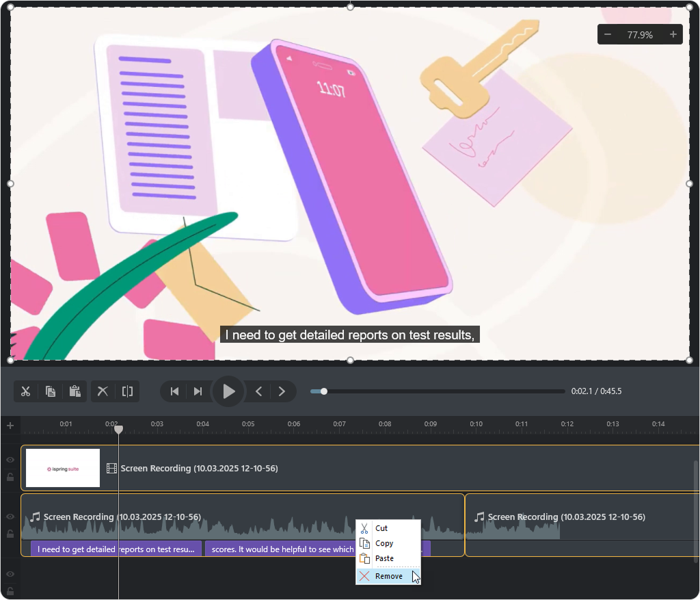Click the Copy icon in the editing toolbar
This screenshot has width=700, height=600.
pyautogui.click(x=51, y=391)
